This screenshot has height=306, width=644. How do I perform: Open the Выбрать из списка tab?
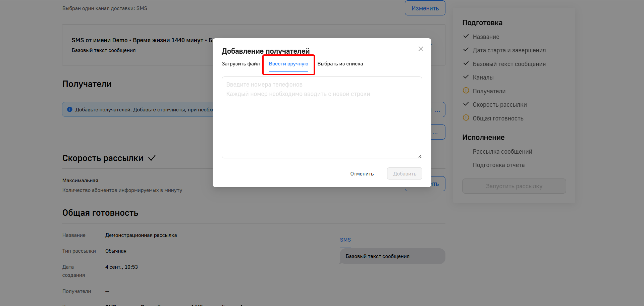340,64
